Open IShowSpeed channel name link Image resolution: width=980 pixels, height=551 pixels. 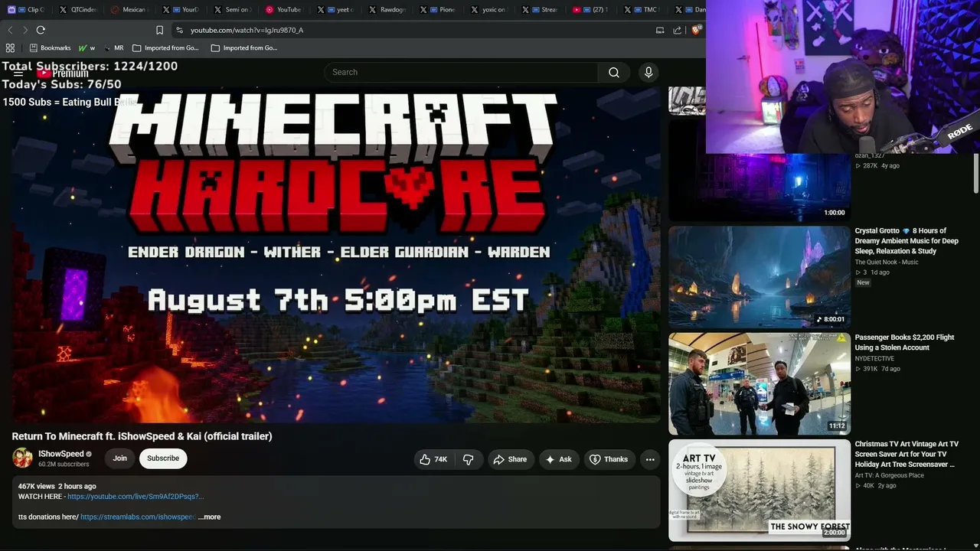pyautogui.click(x=61, y=454)
